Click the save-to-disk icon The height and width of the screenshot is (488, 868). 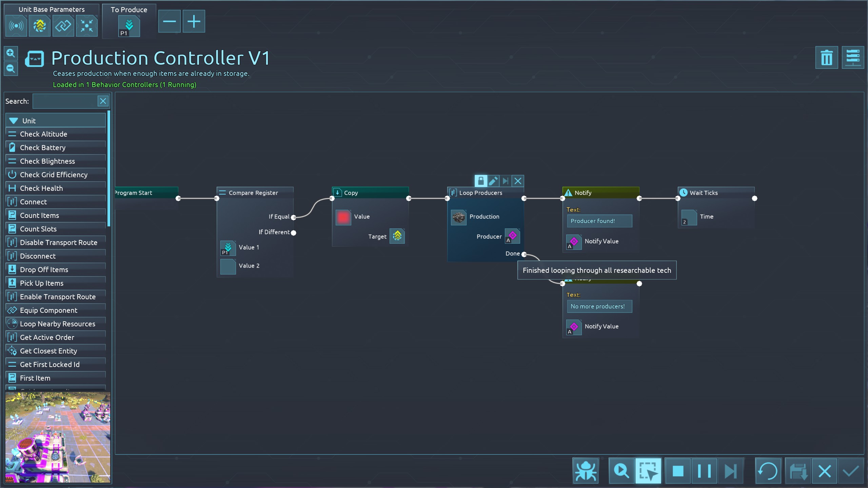coord(798,471)
